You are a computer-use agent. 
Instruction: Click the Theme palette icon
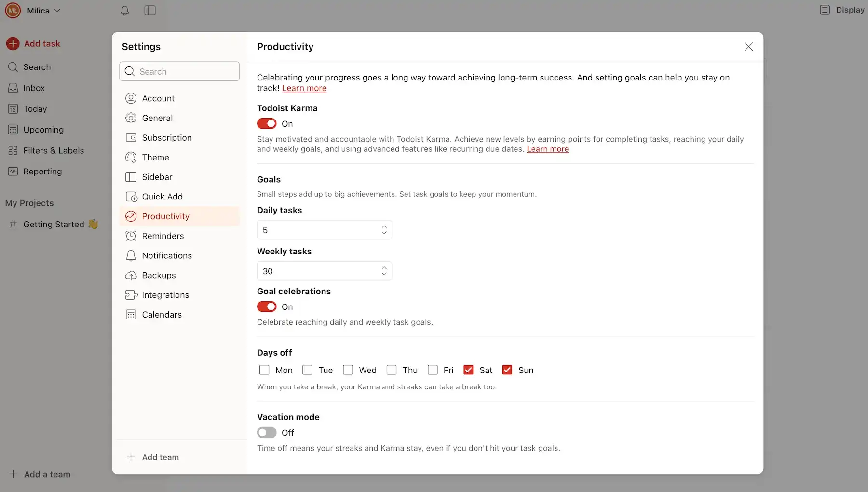(131, 158)
